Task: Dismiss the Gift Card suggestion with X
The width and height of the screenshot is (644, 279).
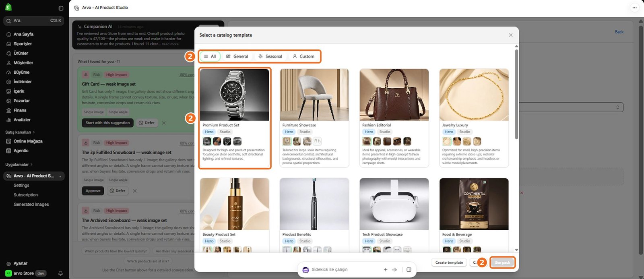Action: [x=164, y=123]
